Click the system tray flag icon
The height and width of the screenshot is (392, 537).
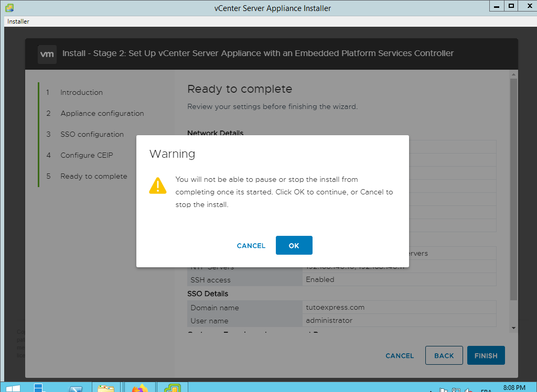coord(444,390)
